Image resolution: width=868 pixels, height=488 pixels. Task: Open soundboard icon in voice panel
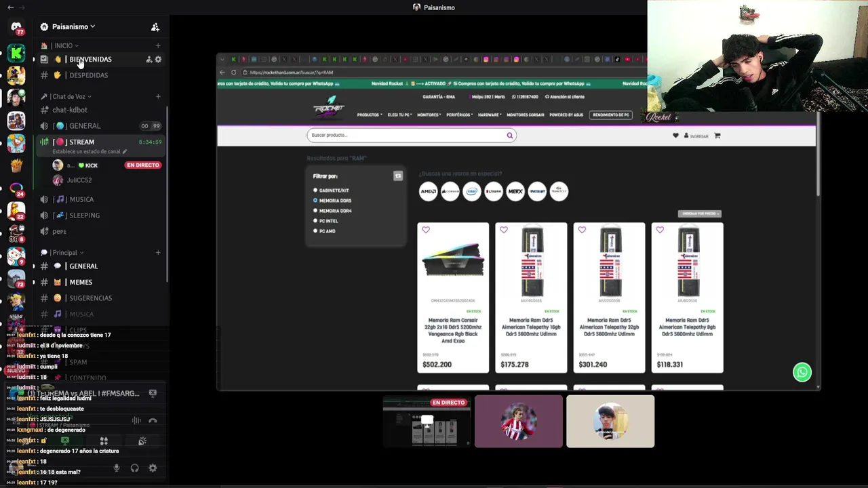pos(142,441)
